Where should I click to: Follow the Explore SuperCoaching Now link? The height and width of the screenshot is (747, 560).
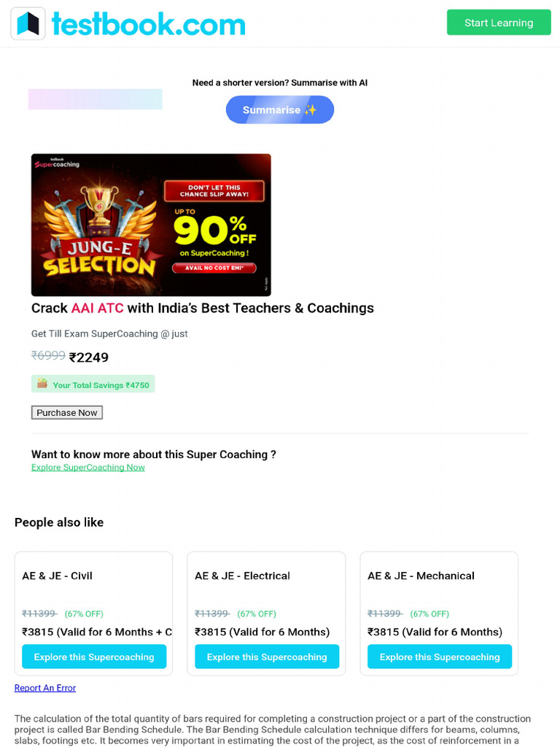tap(88, 467)
